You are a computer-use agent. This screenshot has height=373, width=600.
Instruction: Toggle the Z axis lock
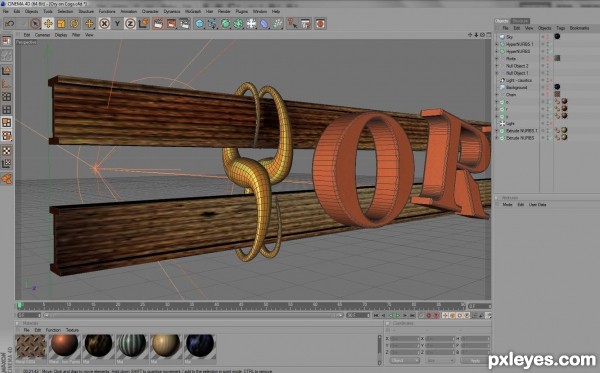pos(130,24)
